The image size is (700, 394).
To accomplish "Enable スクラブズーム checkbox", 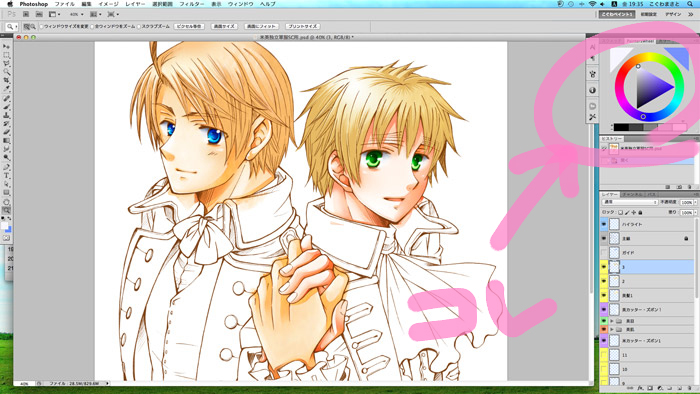I will coord(139,27).
